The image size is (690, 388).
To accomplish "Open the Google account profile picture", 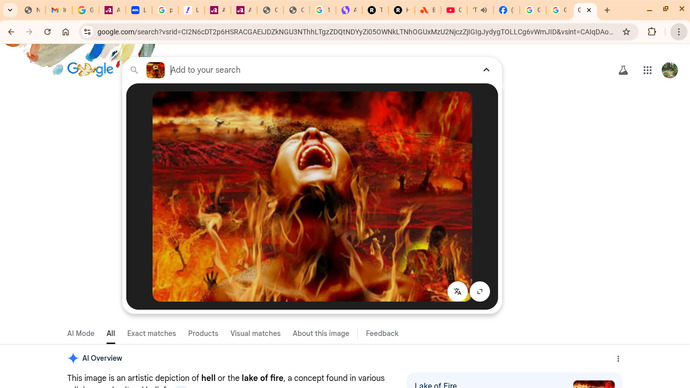I will pos(670,70).
